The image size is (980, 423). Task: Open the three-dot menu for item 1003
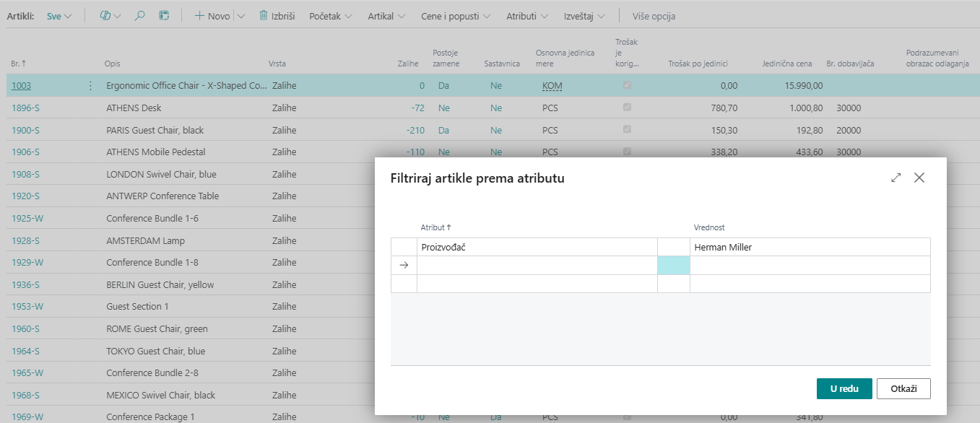(90, 86)
